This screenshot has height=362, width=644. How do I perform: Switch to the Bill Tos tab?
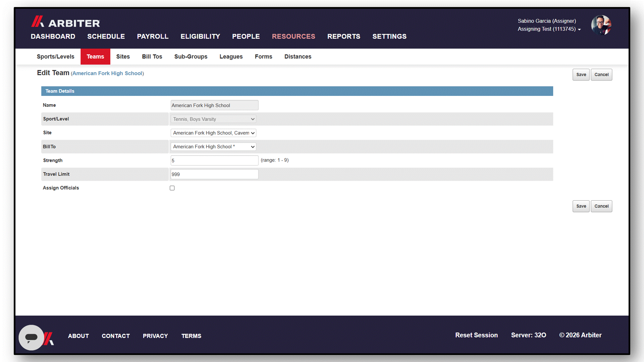point(152,57)
